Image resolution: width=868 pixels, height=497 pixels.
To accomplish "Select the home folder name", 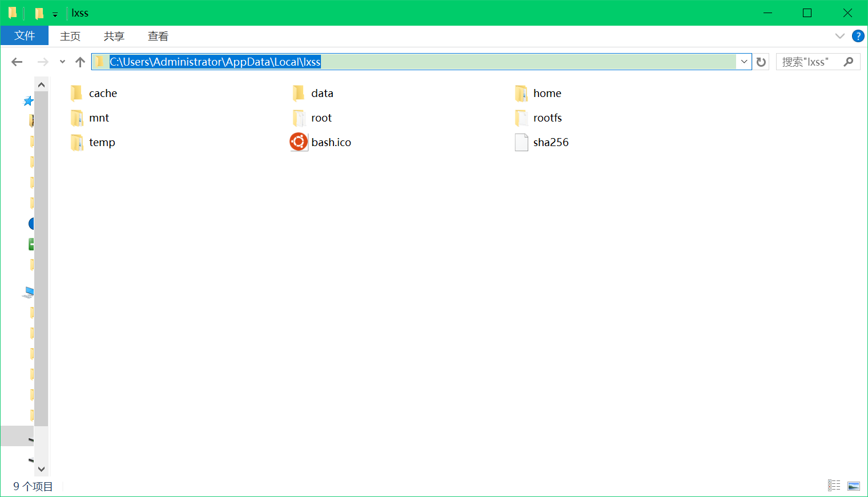I will [x=547, y=93].
